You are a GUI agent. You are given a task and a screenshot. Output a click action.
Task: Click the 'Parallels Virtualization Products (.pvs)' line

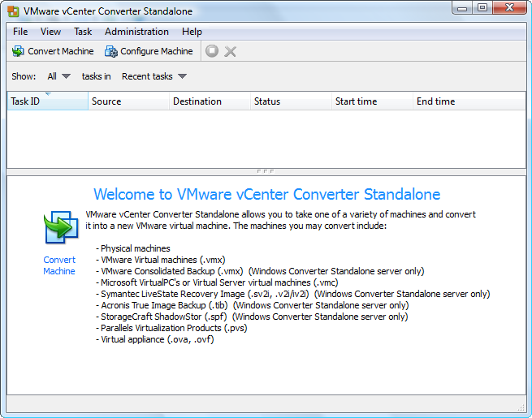point(171,328)
